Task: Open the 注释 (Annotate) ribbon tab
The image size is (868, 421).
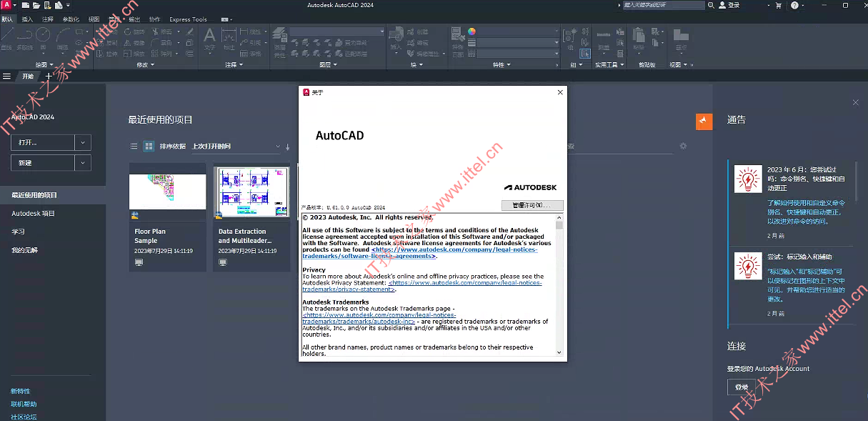Action: [48, 19]
